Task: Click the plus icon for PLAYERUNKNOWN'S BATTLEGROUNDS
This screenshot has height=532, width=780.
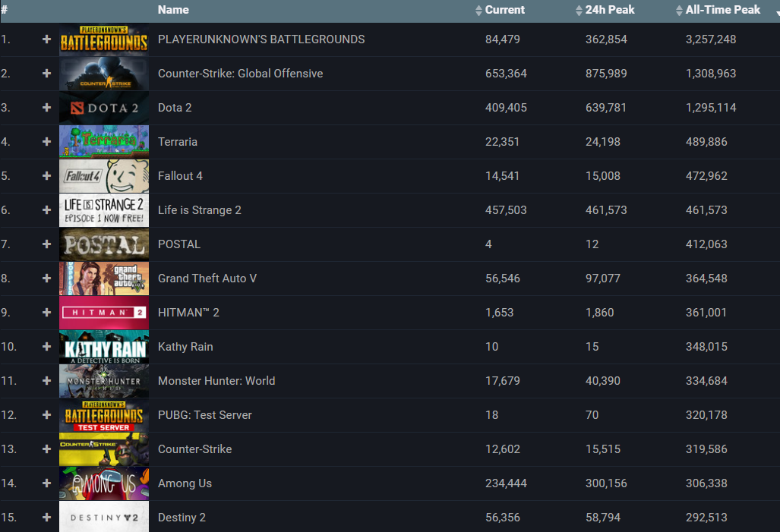Action: pyautogui.click(x=47, y=39)
